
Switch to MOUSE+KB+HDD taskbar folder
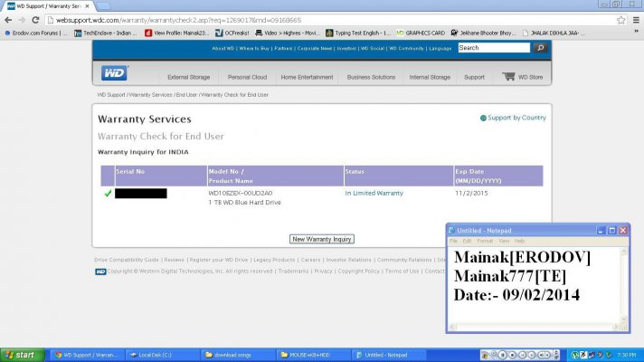pos(313,355)
